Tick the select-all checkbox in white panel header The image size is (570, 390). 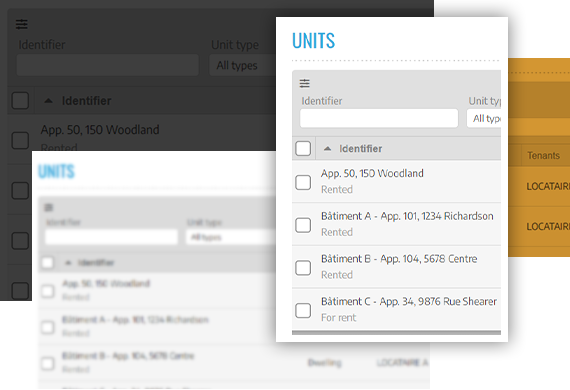tap(303, 148)
